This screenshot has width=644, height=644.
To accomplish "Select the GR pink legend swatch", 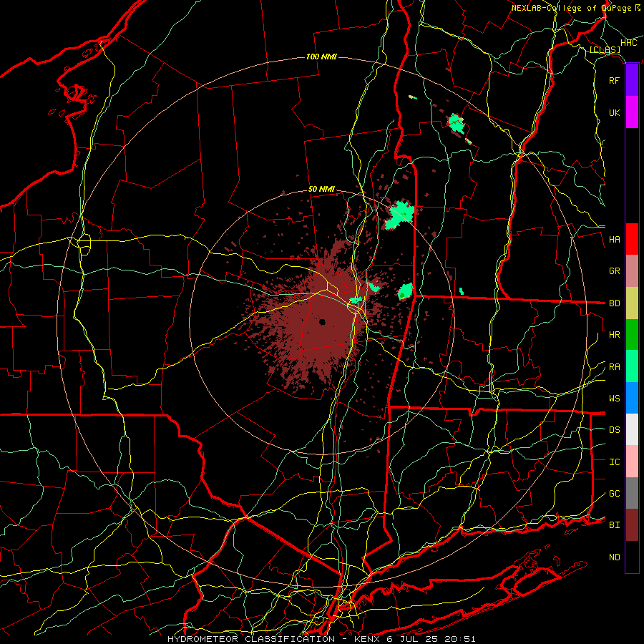I will point(632,271).
